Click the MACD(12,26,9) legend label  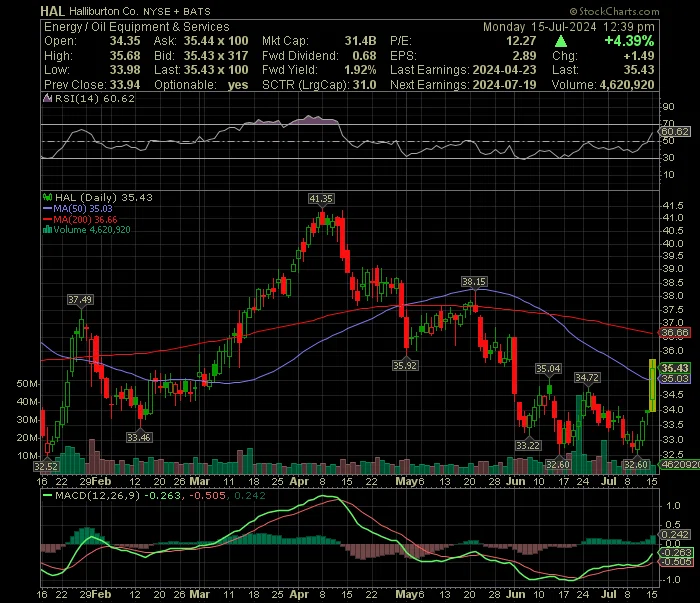point(98,495)
